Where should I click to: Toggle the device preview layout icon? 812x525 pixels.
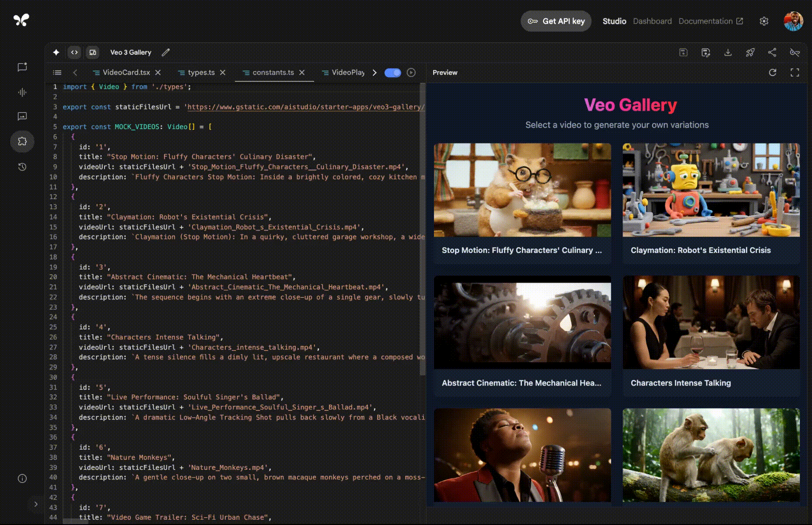[x=93, y=52]
